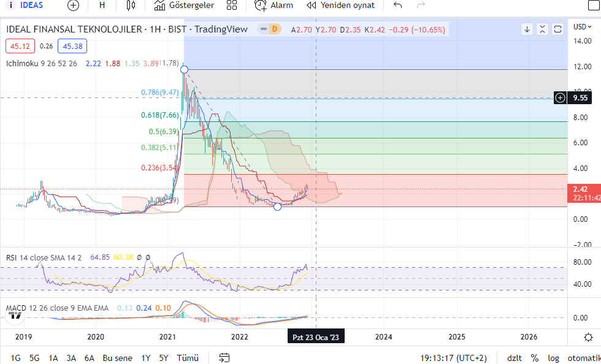Select the Bu sene range
Screen dimensions: 601x364
(x=117, y=358)
